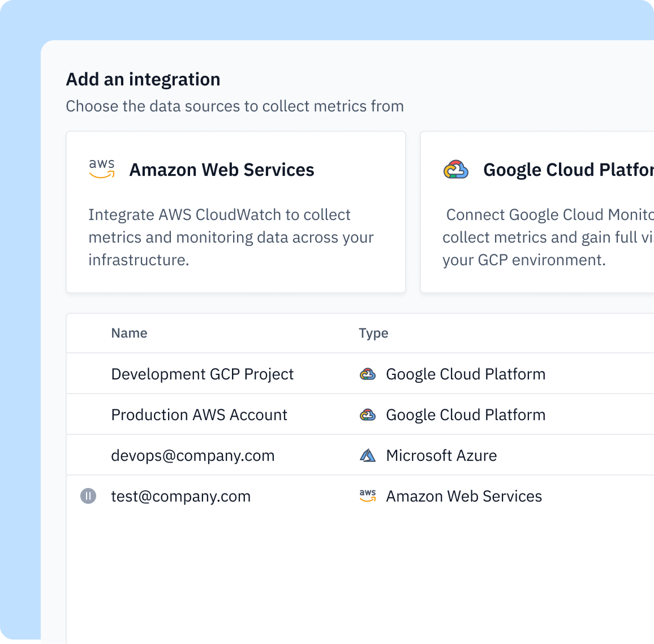Select test@company.com integration name

click(x=181, y=496)
